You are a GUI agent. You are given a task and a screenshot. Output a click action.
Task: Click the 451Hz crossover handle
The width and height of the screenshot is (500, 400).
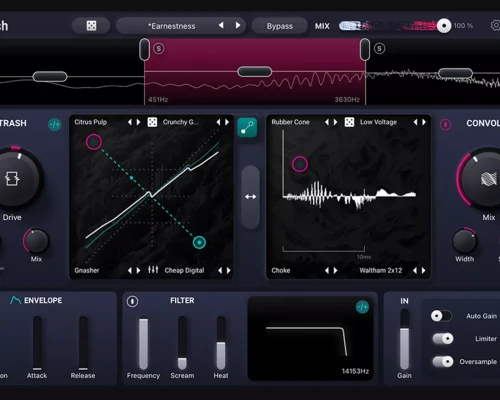click(x=144, y=49)
